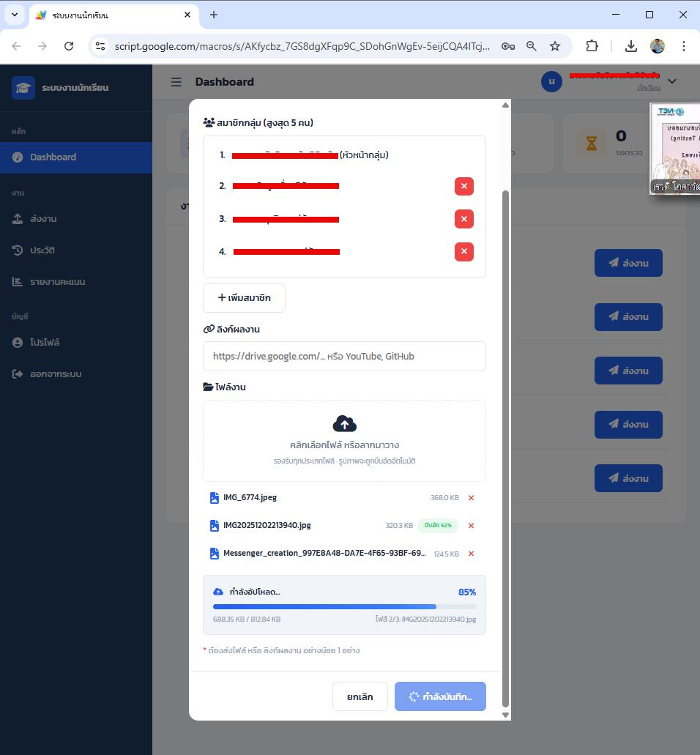Open the Chrome profile avatar
The height and width of the screenshot is (755, 700).
click(658, 46)
